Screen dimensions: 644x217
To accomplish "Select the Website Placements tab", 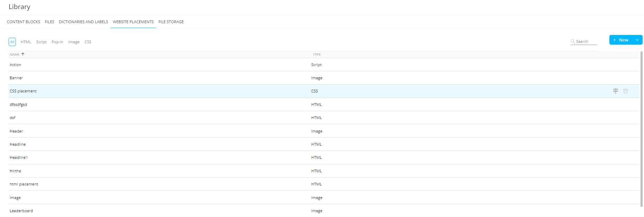I will point(133,22).
